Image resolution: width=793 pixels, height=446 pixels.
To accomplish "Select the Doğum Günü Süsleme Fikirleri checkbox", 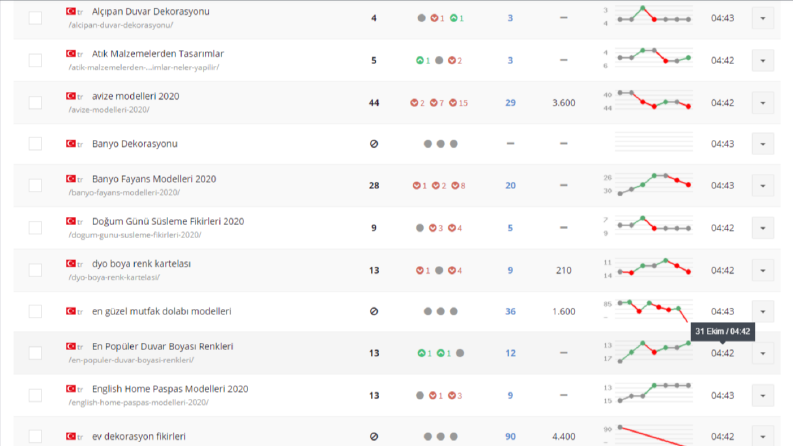I will 35,228.
